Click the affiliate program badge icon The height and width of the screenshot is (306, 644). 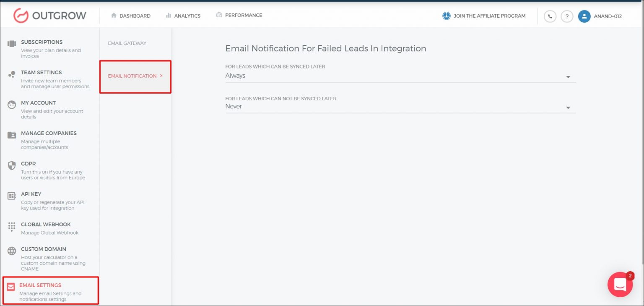[446, 16]
